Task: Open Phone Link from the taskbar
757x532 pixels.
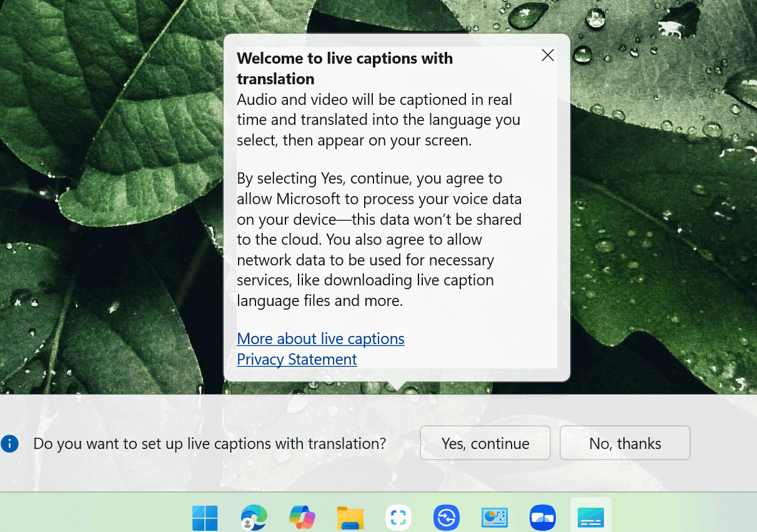Action: [x=542, y=517]
